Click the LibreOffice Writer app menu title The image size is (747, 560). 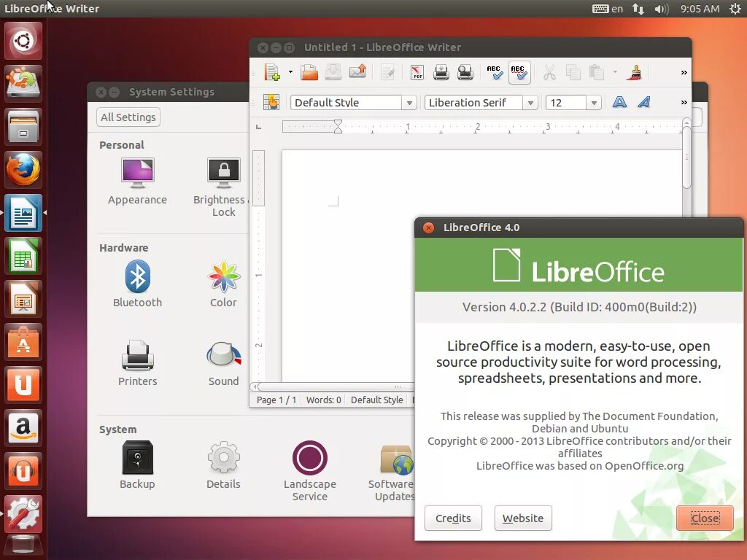coord(52,9)
